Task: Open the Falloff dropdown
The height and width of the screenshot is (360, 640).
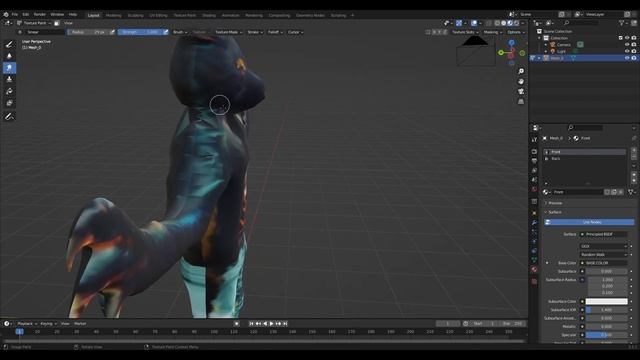Action: 275,32
